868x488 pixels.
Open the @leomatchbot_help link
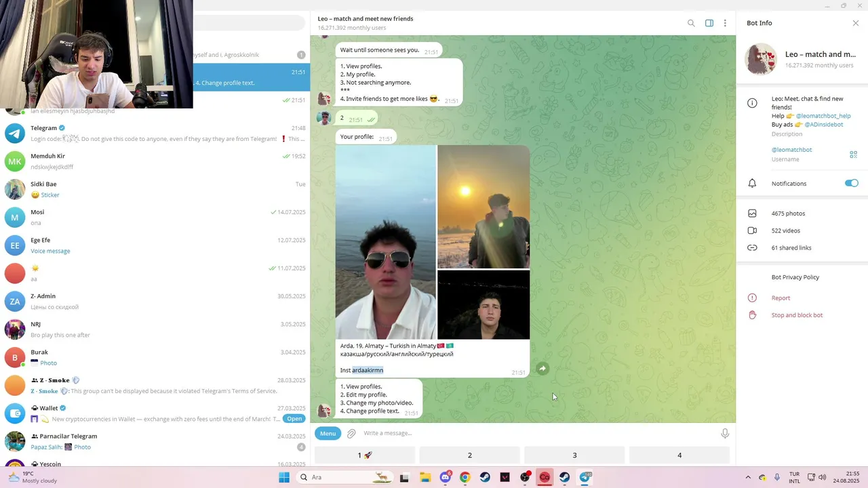coord(823,116)
